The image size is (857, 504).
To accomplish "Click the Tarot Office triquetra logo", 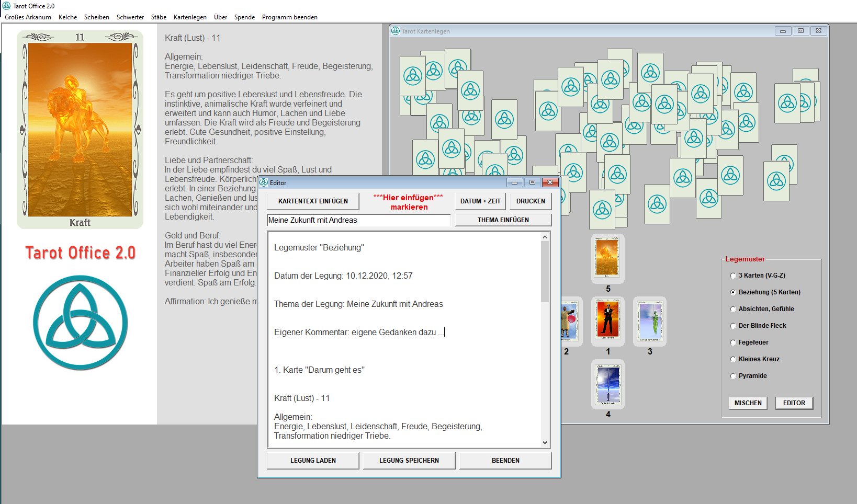I will 80,323.
